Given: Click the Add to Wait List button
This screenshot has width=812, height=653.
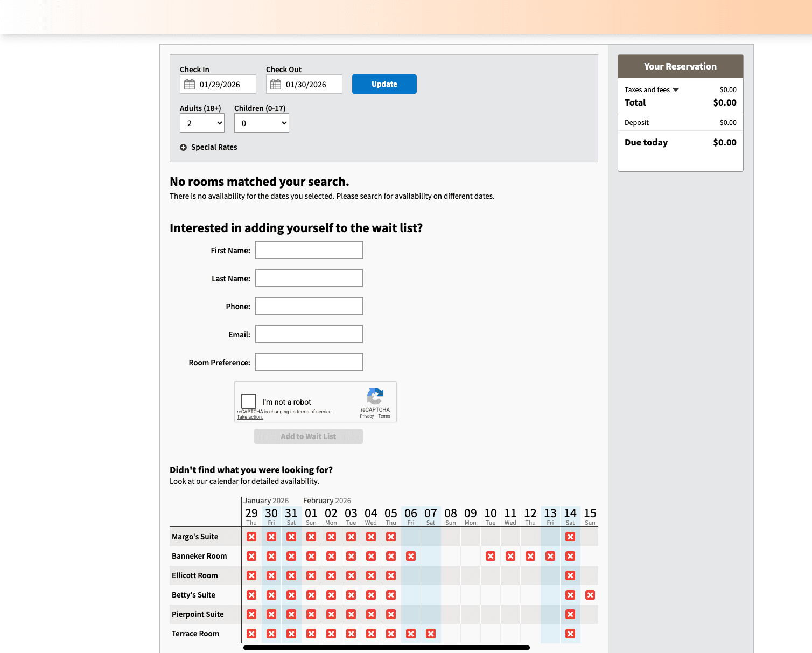Looking at the screenshot, I should click(x=309, y=436).
